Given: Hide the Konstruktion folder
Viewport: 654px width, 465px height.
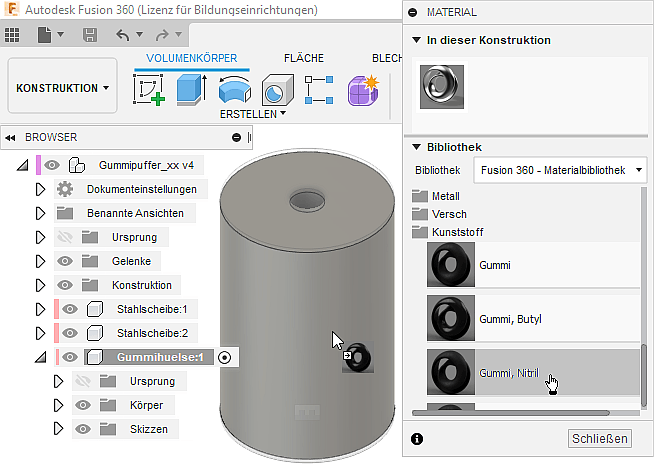Looking at the screenshot, I should coord(65,285).
